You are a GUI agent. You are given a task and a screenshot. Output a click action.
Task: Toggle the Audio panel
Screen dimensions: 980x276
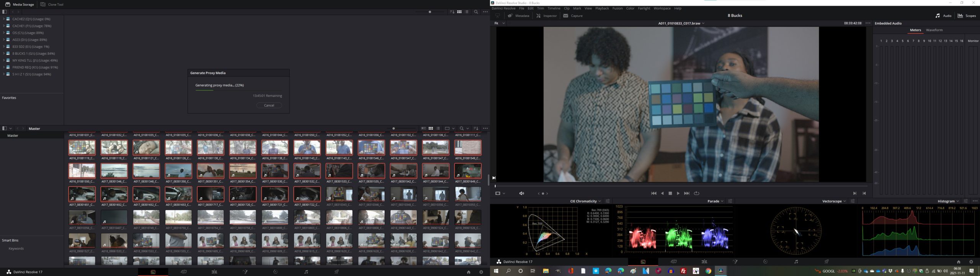click(943, 16)
